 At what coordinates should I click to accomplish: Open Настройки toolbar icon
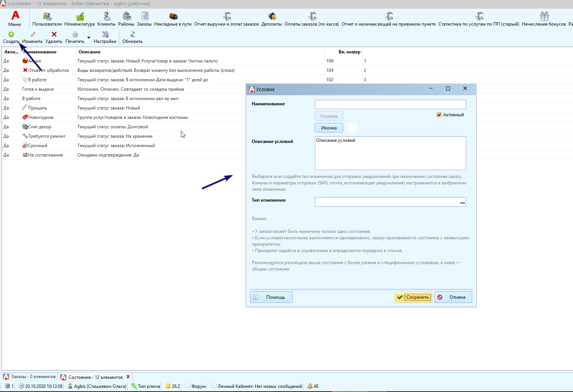point(105,34)
